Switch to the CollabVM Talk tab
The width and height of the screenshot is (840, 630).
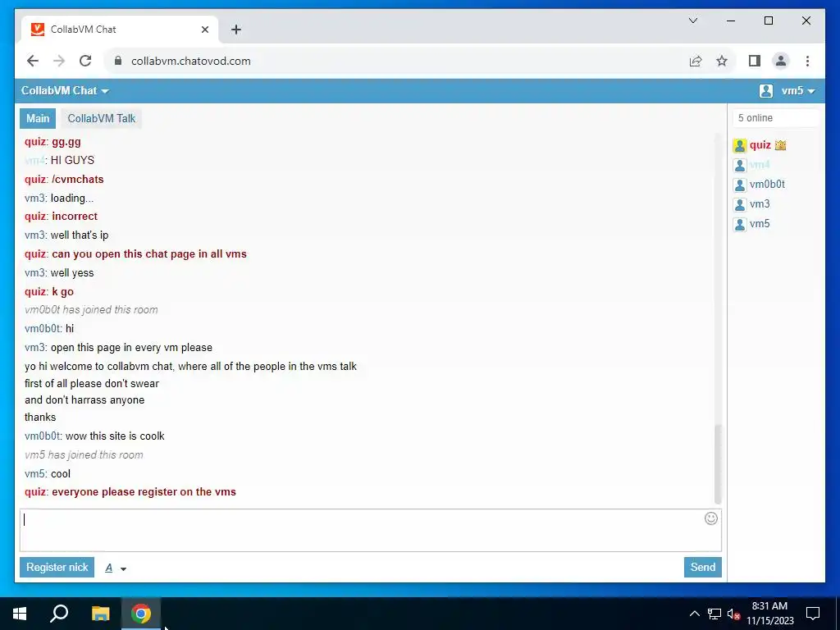[101, 118]
